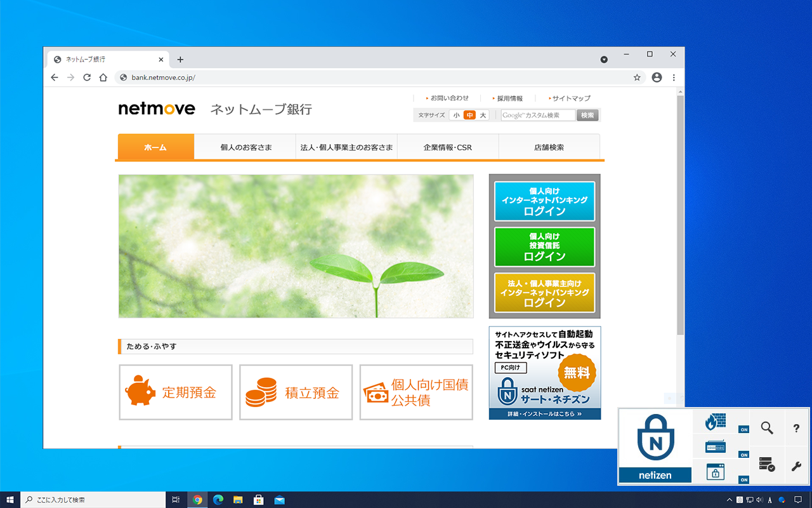The height and width of the screenshot is (508, 812).
Task: Show hidden system tray icons
Action: pos(730,500)
